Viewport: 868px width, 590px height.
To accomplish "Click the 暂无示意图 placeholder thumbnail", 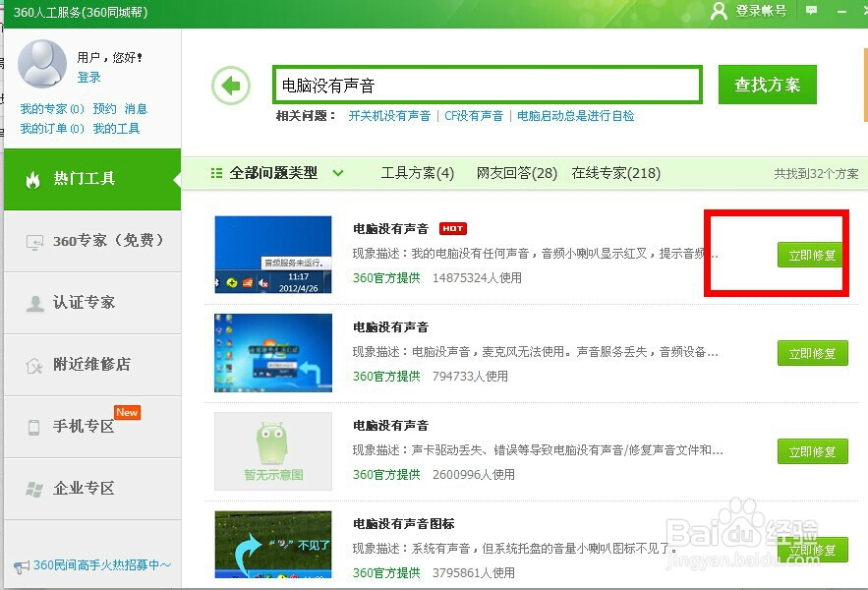I will (x=273, y=451).
